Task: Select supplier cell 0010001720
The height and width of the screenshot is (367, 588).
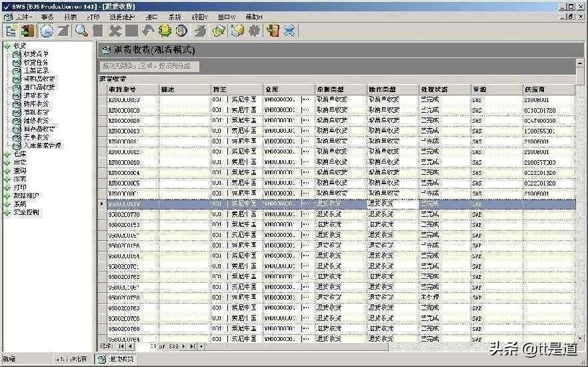Action: coord(549,111)
